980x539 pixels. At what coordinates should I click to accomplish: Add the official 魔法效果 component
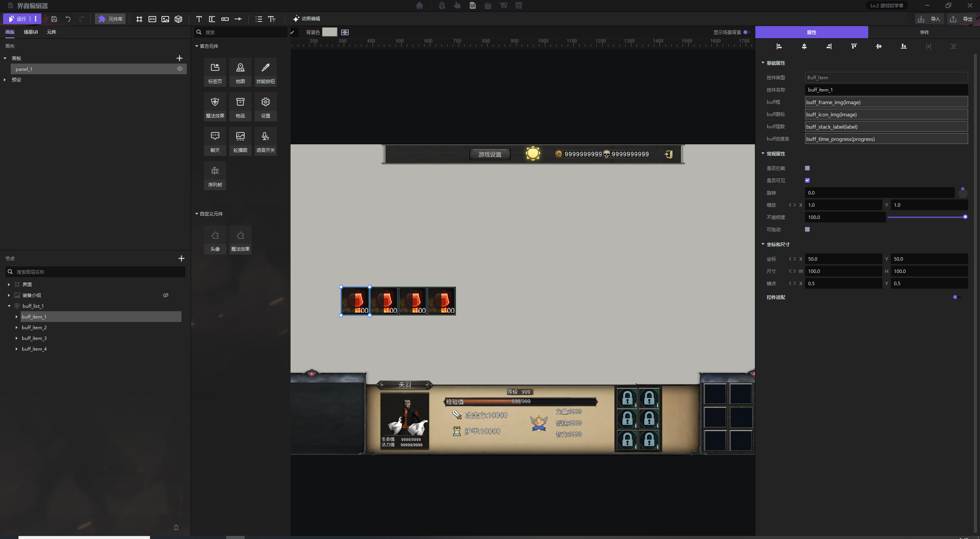coord(215,106)
